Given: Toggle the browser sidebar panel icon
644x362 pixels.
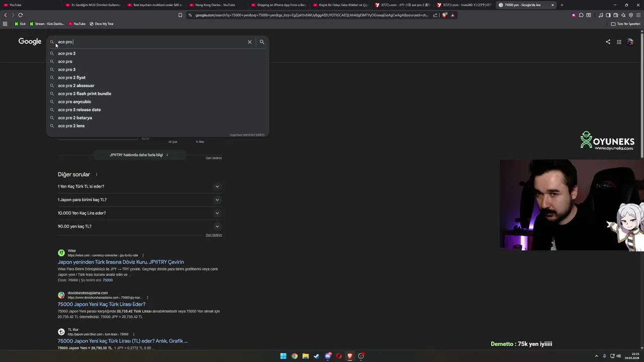Looking at the screenshot, I should click(x=608, y=15).
